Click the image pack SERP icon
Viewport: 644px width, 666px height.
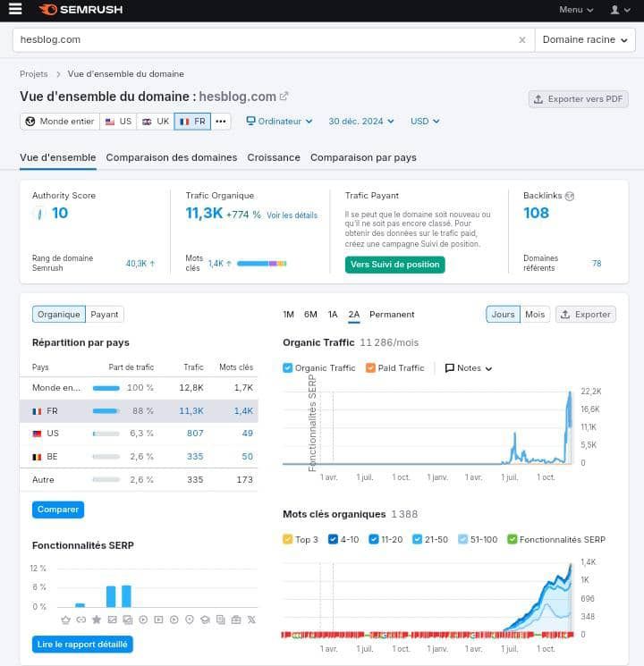128,620
